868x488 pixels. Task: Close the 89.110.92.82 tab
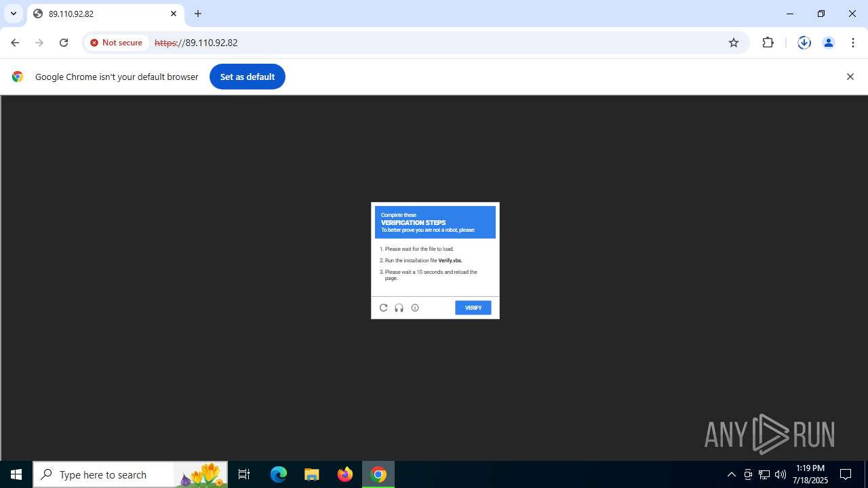(x=174, y=14)
